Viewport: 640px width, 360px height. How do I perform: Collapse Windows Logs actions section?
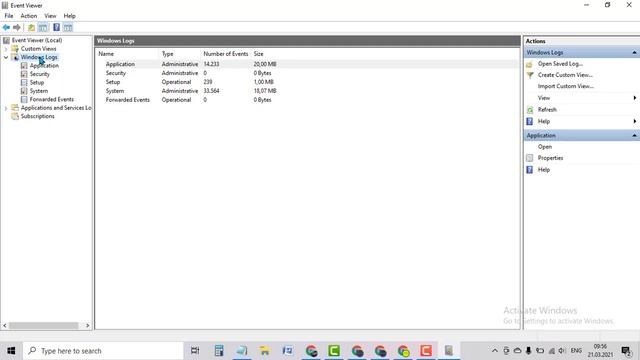[x=634, y=53]
